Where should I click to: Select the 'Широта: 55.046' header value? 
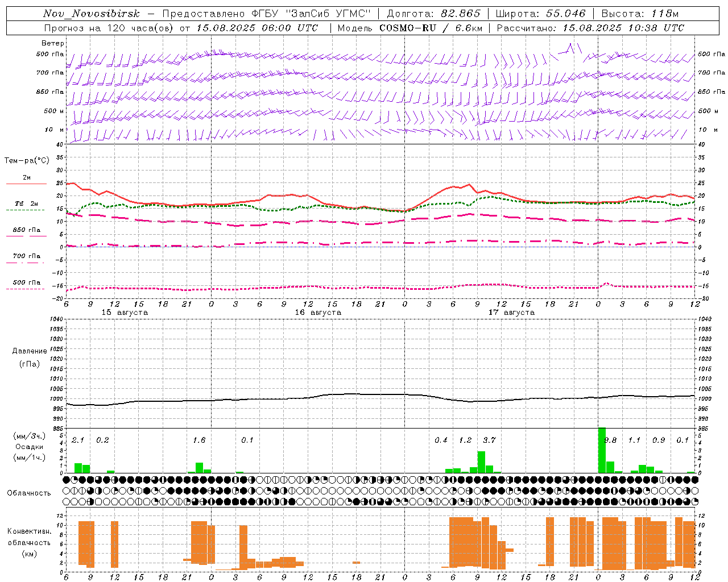pyautogui.click(x=540, y=14)
